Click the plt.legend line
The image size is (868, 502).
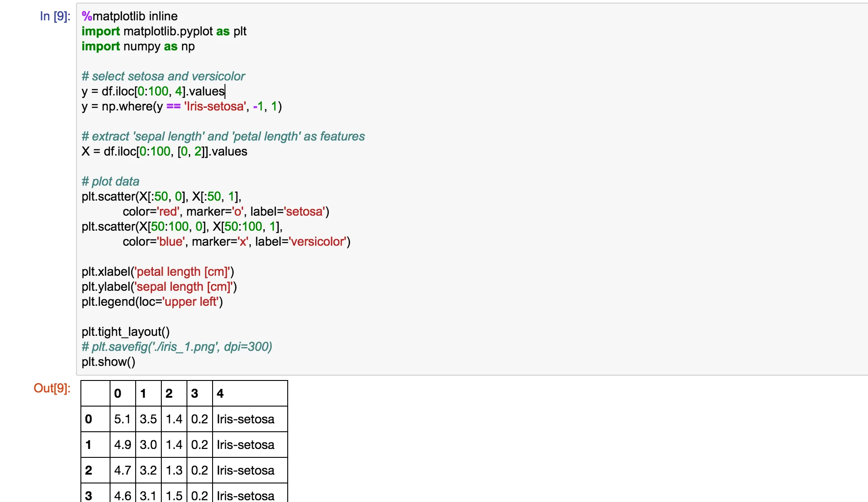pyautogui.click(x=152, y=302)
